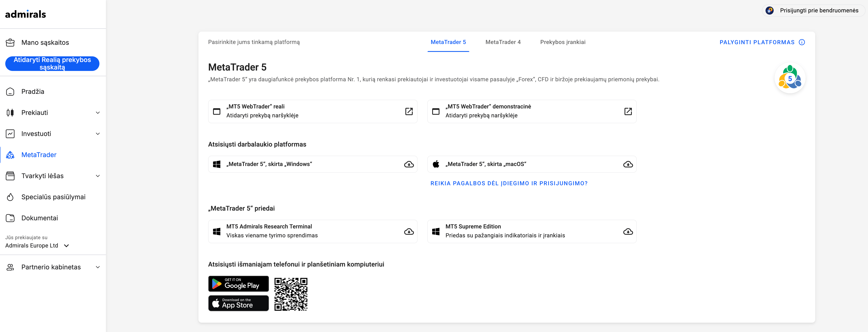Click the Download on the App Store badge
868x332 pixels.
tap(238, 303)
